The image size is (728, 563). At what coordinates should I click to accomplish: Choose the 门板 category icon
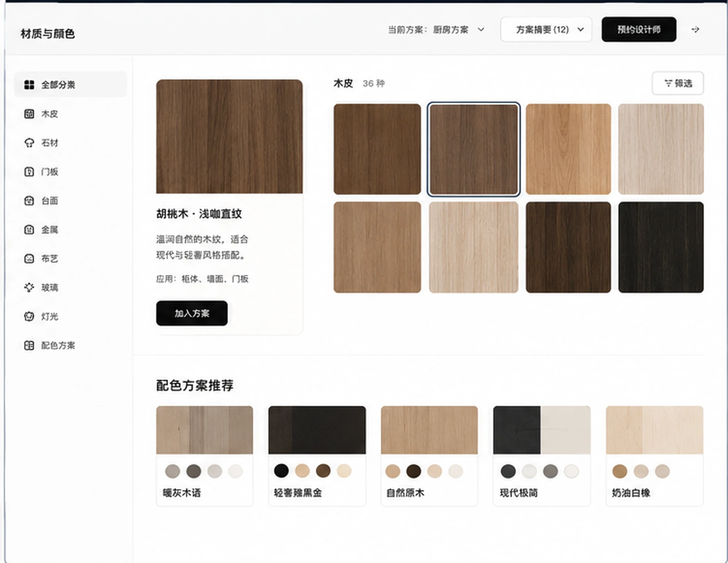click(29, 172)
